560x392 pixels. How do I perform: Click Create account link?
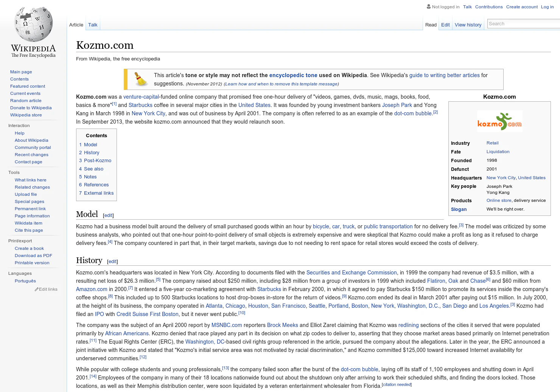point(522,7)
